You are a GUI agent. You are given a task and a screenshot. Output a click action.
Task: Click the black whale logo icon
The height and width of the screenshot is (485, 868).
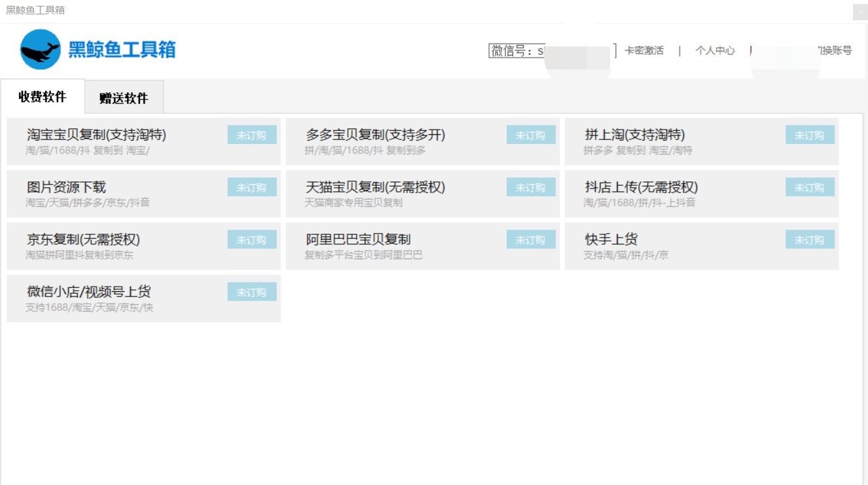pos(41,49)
